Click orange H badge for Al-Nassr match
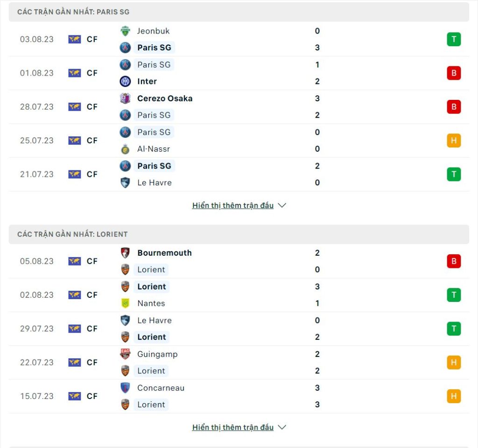Screen dimensions: 478x448 [x=454, y=140]
